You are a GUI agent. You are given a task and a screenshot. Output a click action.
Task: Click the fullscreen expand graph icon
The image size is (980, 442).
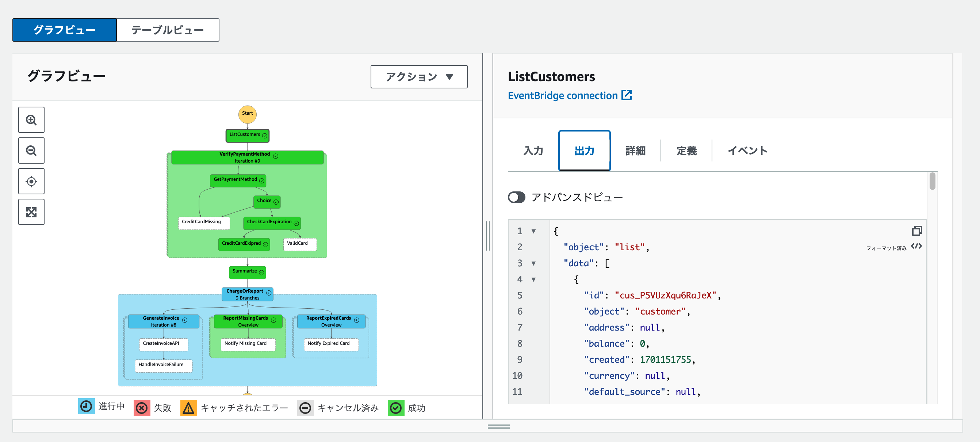coord(31,212)
